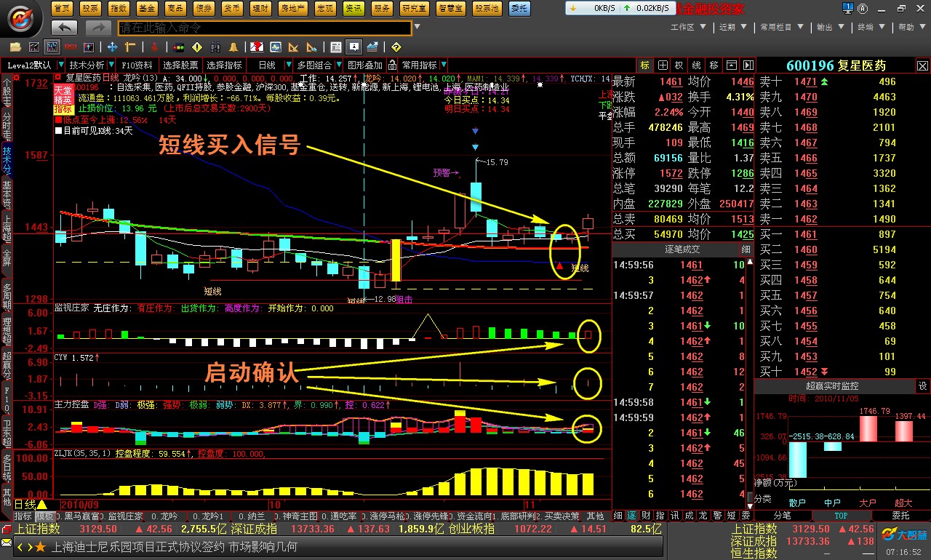The width and height of the screenshot is (931, 560).
Task: Open the yellow exclamation warning diamond icon
Action: pyautogui.click(x=196, y=47)
